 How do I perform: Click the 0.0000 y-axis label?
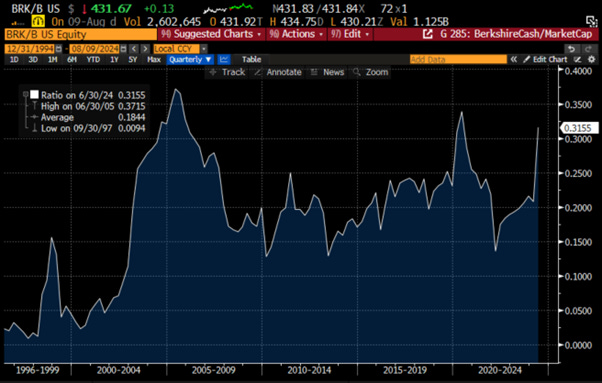578,345
